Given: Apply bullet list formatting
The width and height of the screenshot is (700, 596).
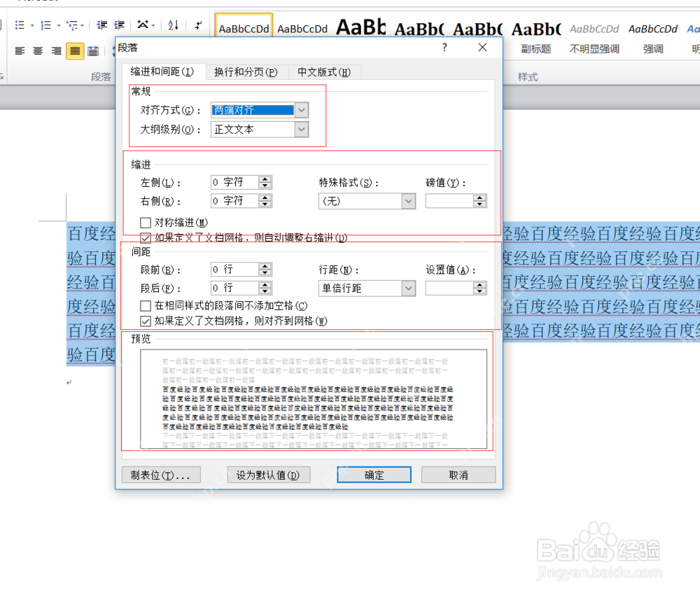Looking at the screenshot, I should tap(20, 25).
